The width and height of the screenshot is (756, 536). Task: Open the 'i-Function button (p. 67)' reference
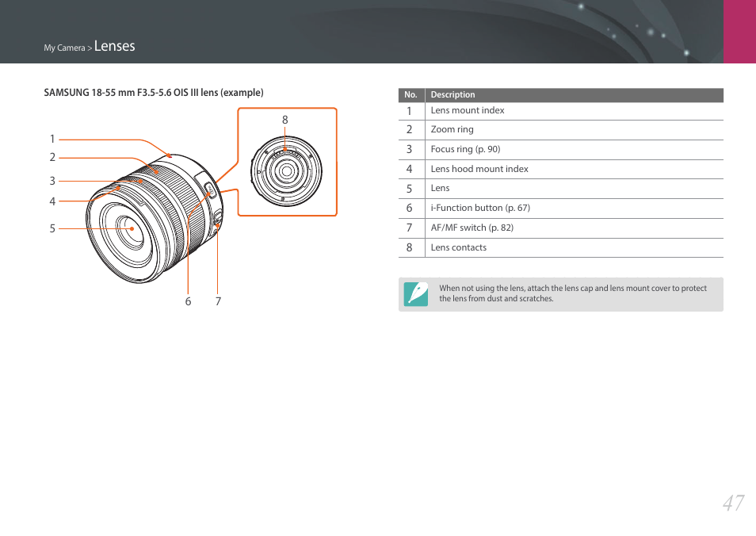tap(480, 208)
